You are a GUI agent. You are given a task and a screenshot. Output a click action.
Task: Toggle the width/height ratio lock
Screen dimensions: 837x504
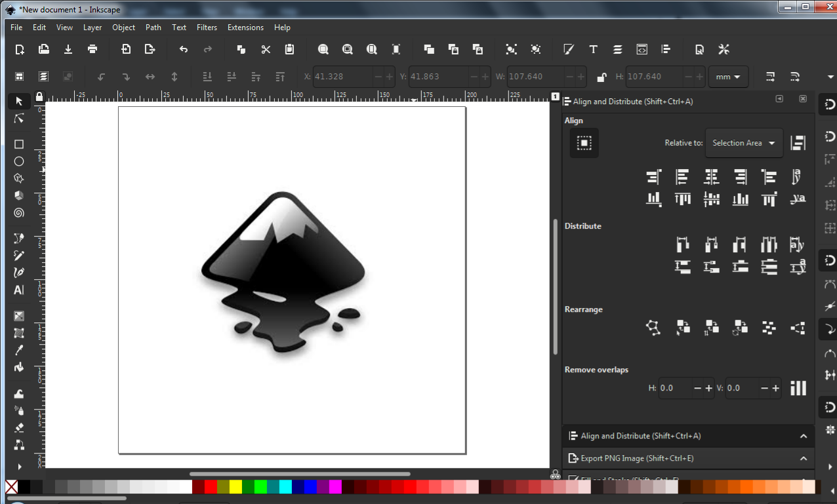point(602,77)
